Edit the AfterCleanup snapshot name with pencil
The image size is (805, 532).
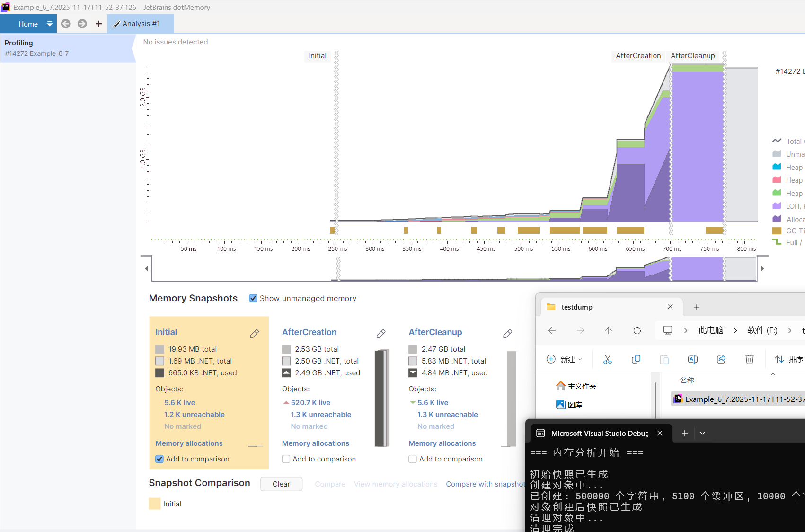coord(508,334)
